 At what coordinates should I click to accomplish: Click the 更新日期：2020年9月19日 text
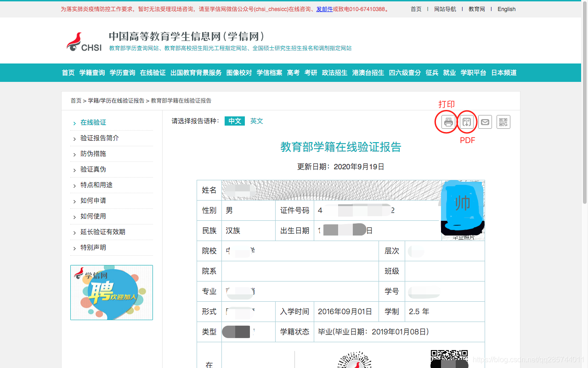(341, 167)
